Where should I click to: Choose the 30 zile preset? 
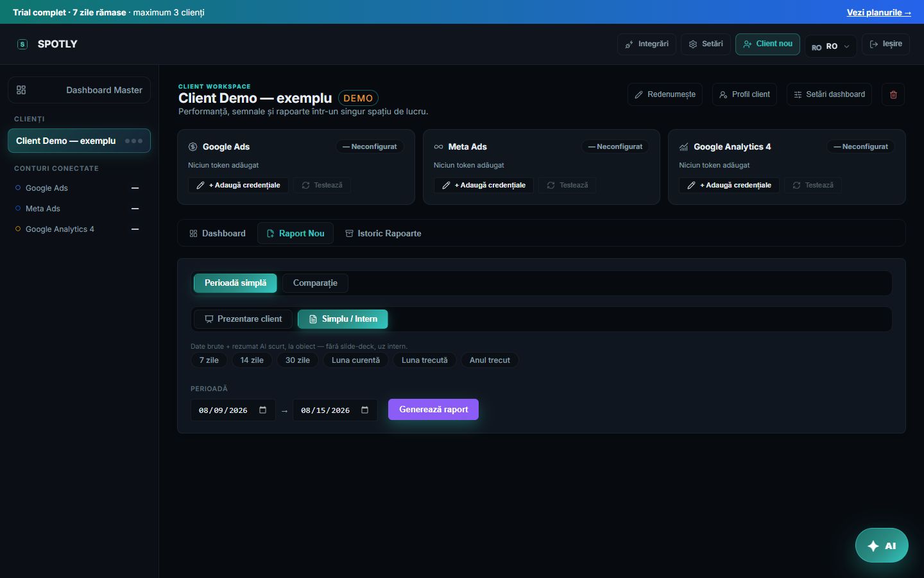298,360
